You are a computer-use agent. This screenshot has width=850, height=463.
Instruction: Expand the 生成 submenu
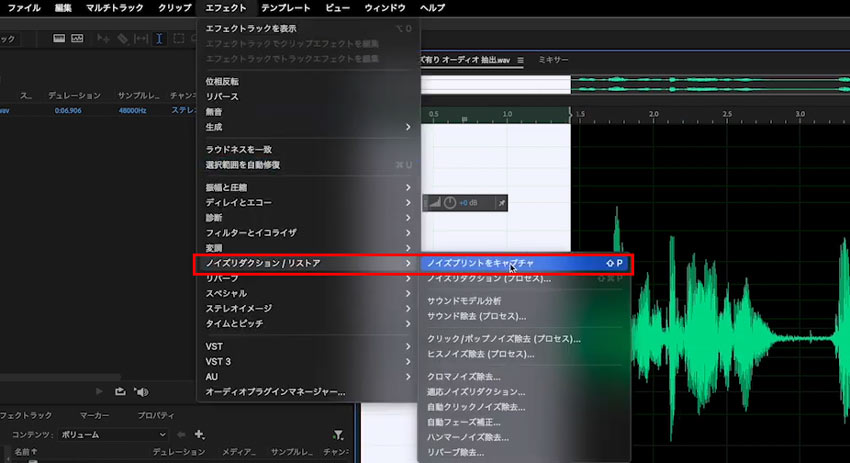pyautogui.click(x=308, y=127)
